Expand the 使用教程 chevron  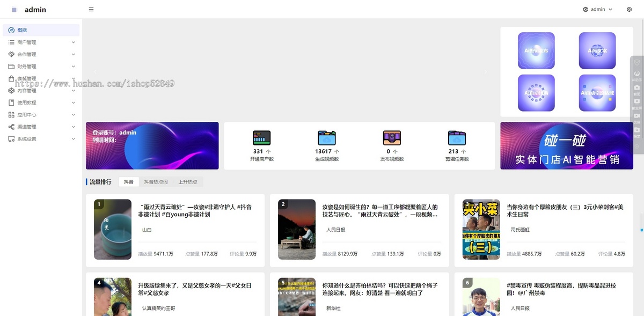point(74,102)
